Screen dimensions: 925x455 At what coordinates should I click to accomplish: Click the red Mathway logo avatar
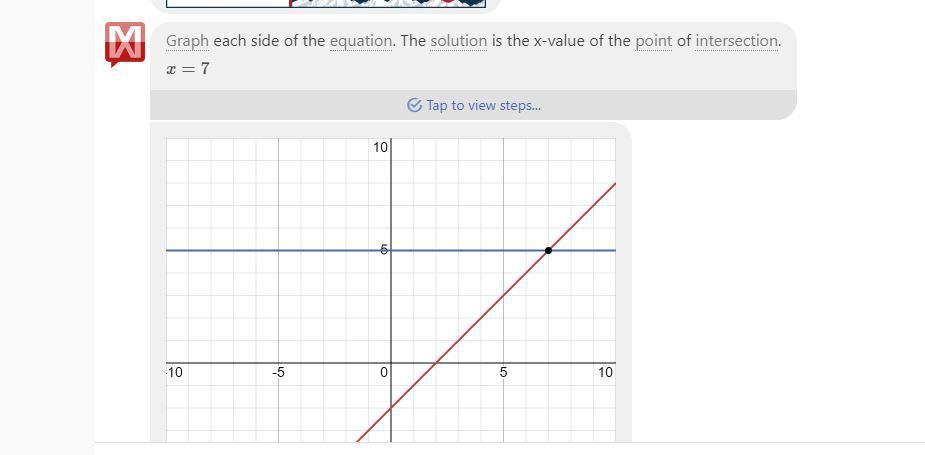[x=125, y=44]
